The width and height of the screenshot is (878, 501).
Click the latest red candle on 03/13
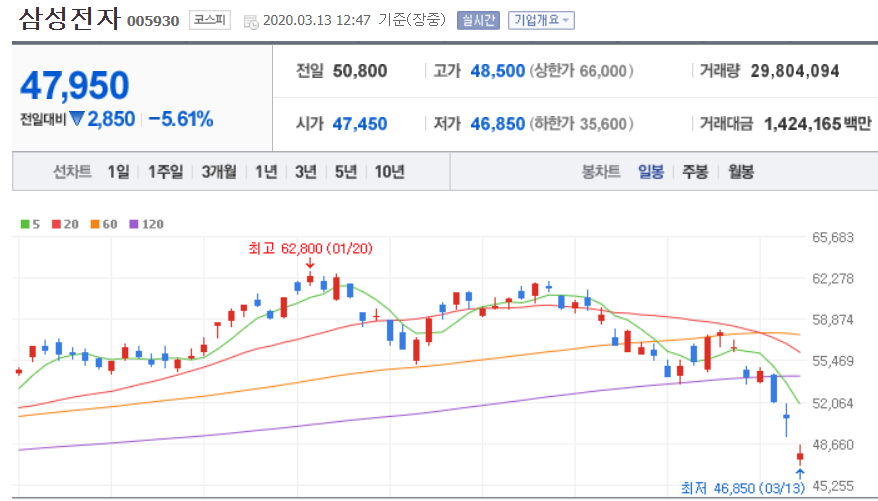coord(800,456)
